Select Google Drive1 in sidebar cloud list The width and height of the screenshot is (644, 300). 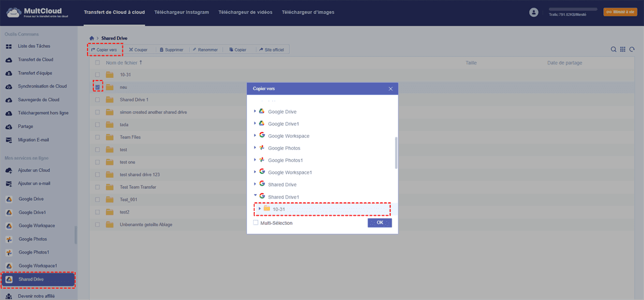click(32, 213)
